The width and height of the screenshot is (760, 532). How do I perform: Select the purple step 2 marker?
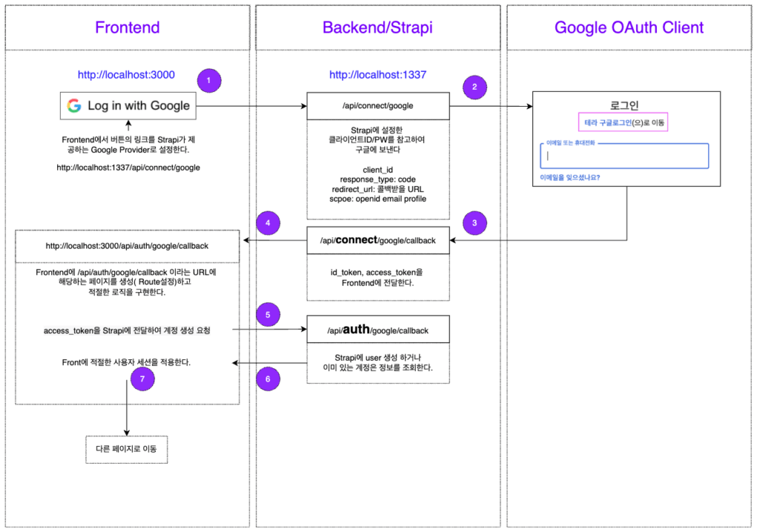[x=476, y=87]
